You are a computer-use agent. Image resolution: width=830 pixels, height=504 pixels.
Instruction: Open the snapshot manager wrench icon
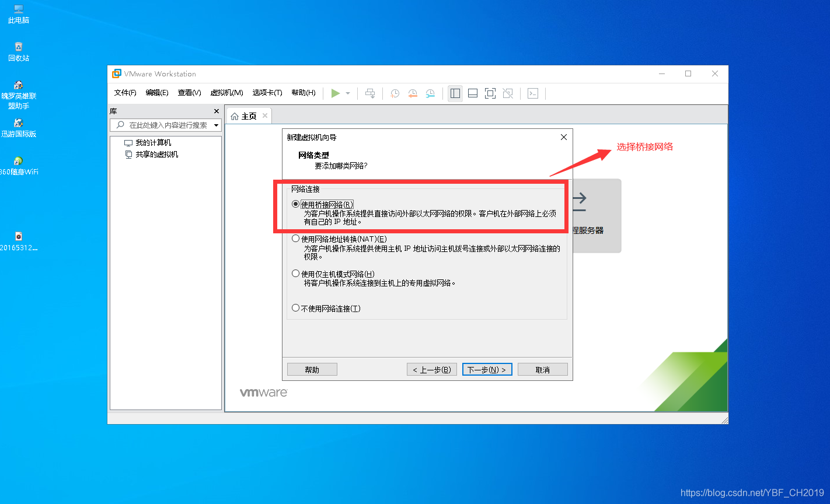pos(430,93)
